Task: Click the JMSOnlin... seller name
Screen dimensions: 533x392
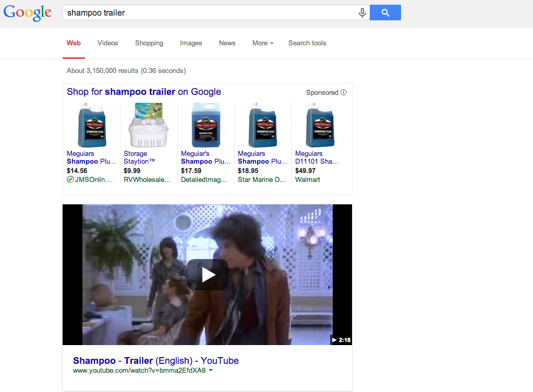Action: point(93,180)
